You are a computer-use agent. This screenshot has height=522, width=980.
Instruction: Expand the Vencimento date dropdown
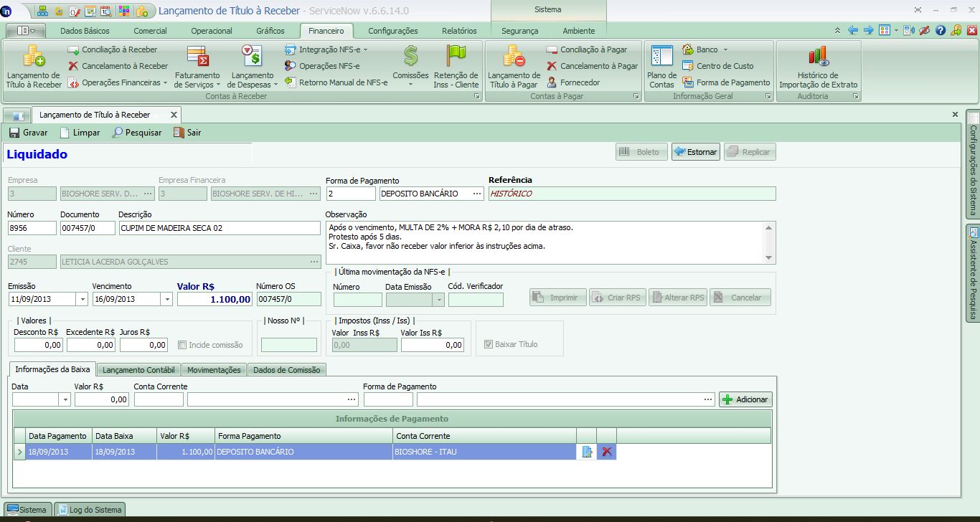(x=166, y=299)
